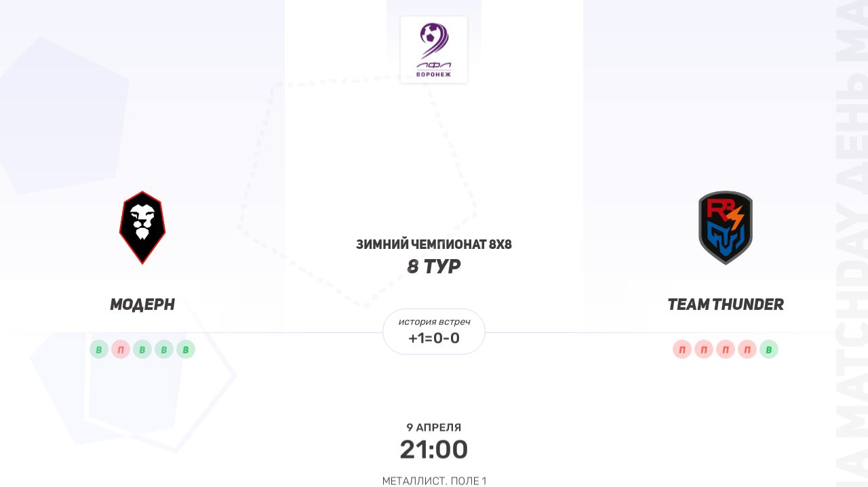Click Модерн's fourth form badge (В)
This screenshot has height=487, width=868.
(164, 349)
